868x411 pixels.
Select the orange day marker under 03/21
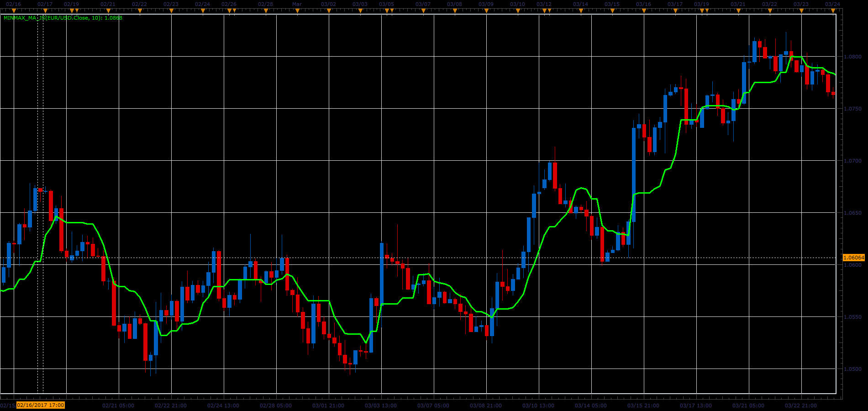pyautogui.click(x=738, y=11)
